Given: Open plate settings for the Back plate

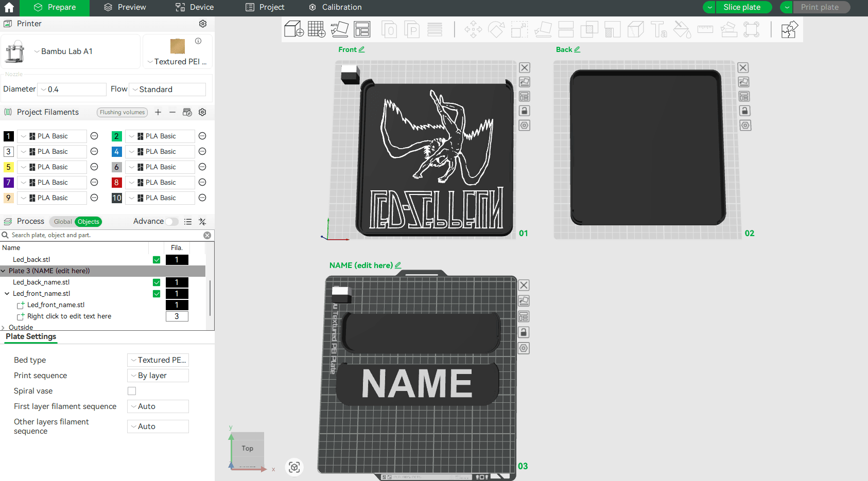Looking at the screenshot, I should tap(745, 125).
